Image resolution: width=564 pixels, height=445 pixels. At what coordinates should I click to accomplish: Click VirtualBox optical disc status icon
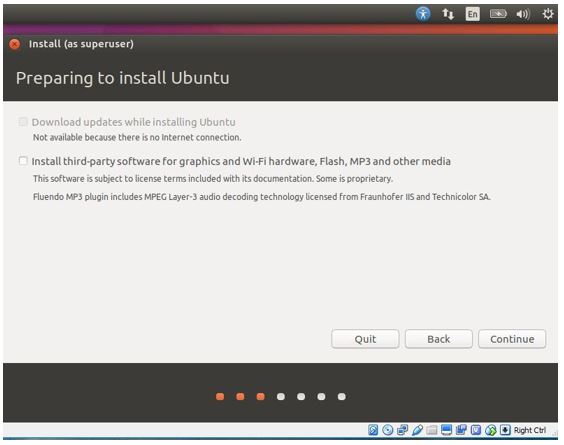[388, 430]
